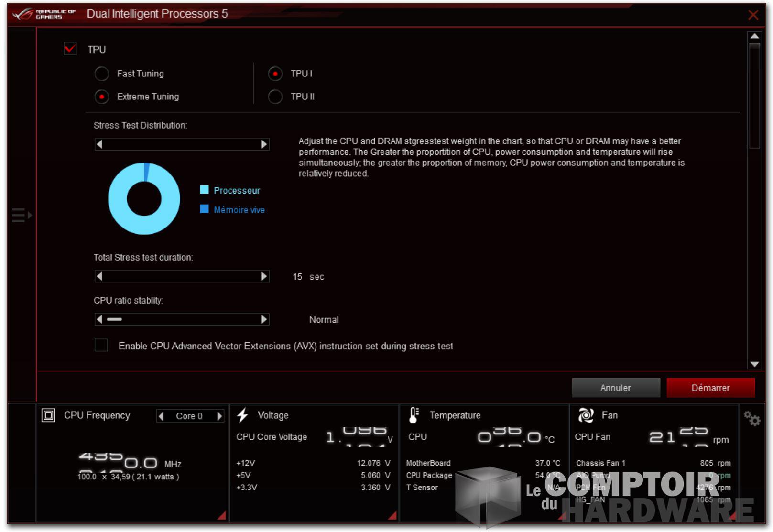Click the CPU ratio stability slider handle
The width and height of the screenshot is (773, 532).
click(114, 319)
